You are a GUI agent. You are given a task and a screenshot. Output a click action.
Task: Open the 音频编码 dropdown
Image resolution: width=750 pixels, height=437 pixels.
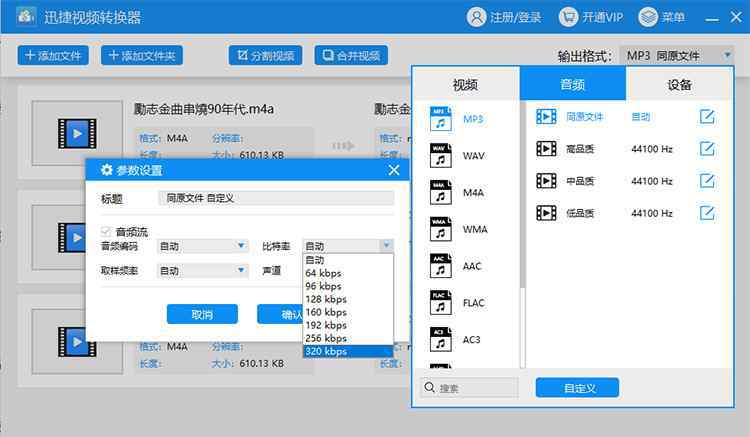(x=203, y=246)
